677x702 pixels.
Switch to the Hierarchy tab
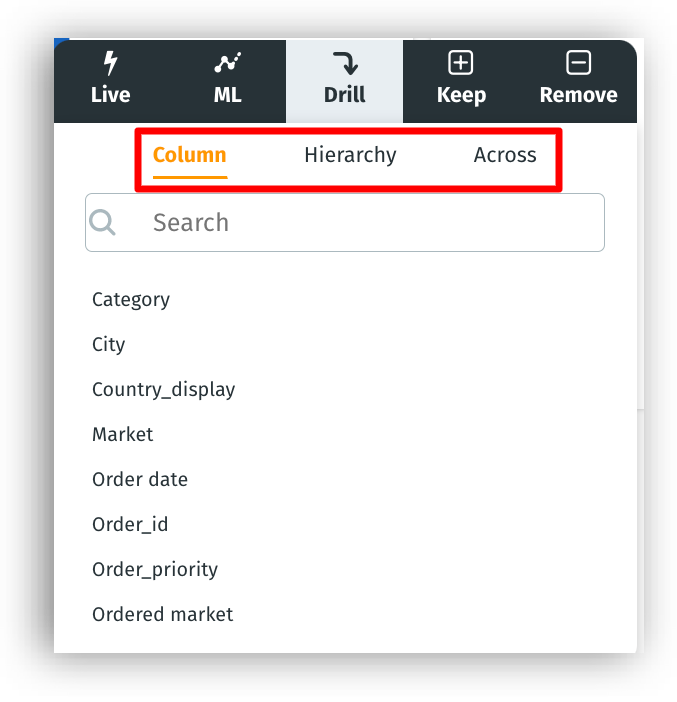click(350, 156)
